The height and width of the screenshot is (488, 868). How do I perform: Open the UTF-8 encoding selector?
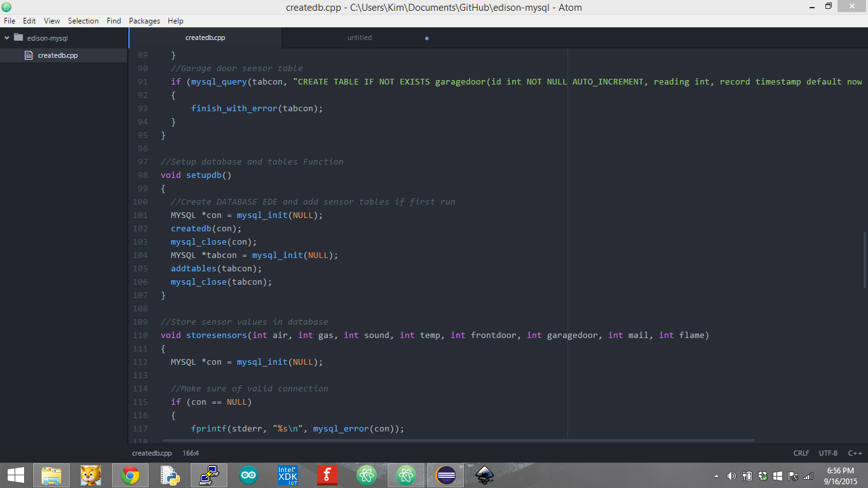point(828,453)
